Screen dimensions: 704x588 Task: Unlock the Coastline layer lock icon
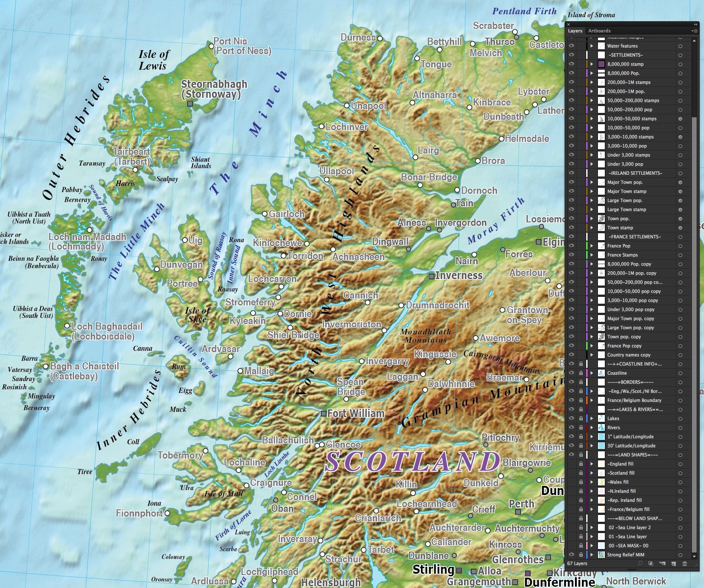click(581, 373)
